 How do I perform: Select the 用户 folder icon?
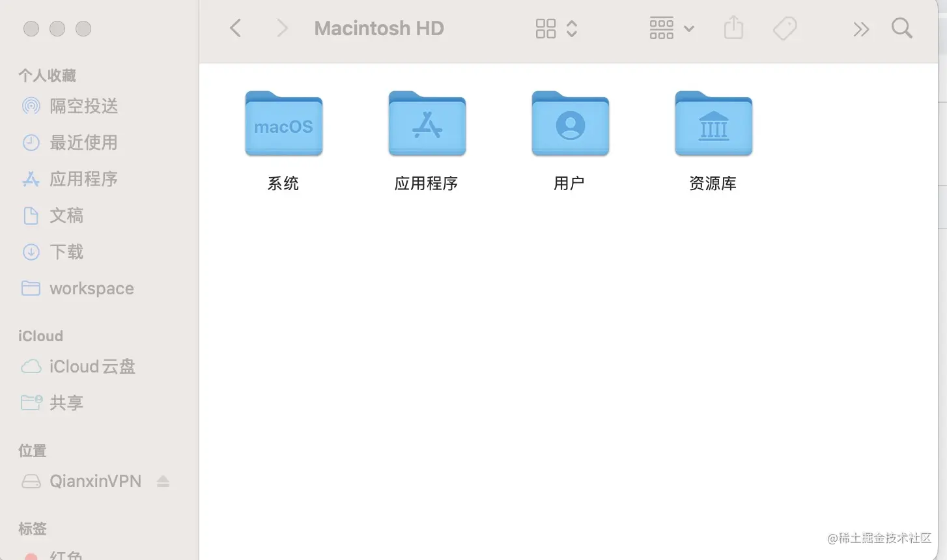pos(570,124)
